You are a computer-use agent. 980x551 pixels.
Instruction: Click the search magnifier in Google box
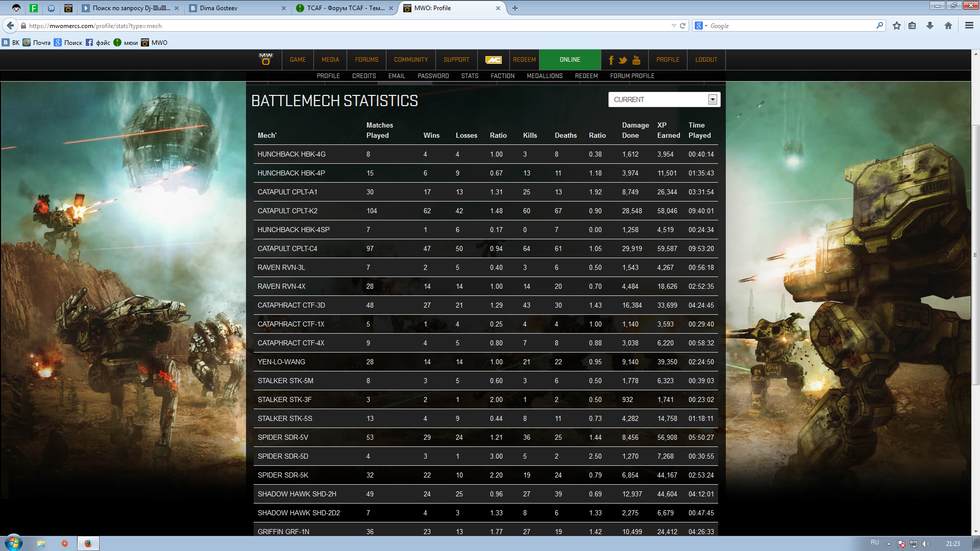pos(879,26)
